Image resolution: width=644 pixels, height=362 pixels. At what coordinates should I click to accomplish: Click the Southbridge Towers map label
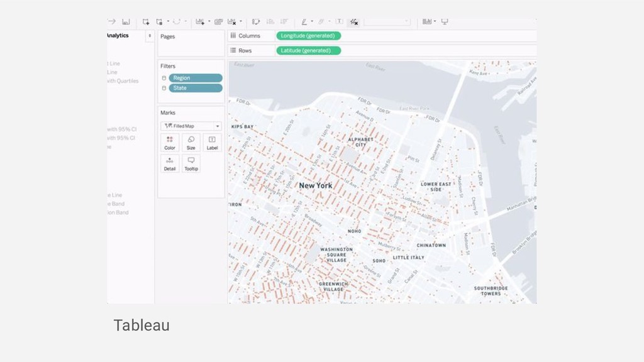[491, 291]
